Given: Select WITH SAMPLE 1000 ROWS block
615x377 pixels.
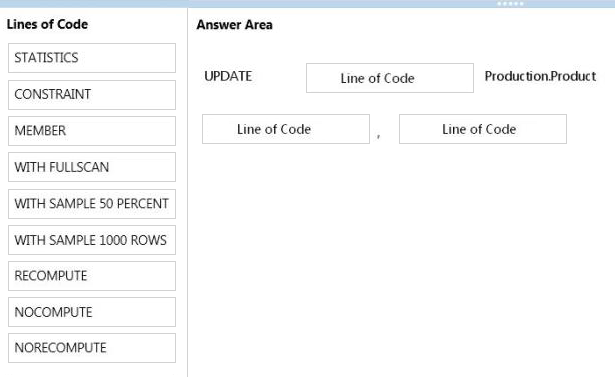Looking at the screenshot, I should click(x=92, y=240).
